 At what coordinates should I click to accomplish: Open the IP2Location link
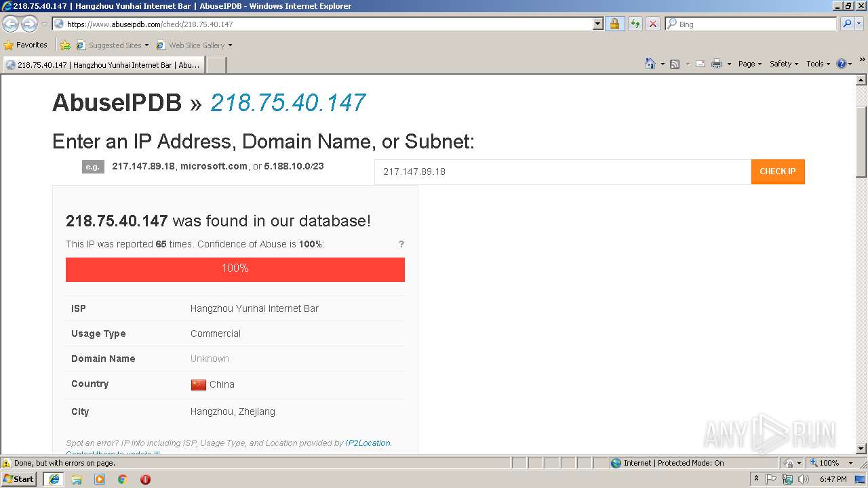[x=368, y=443]
